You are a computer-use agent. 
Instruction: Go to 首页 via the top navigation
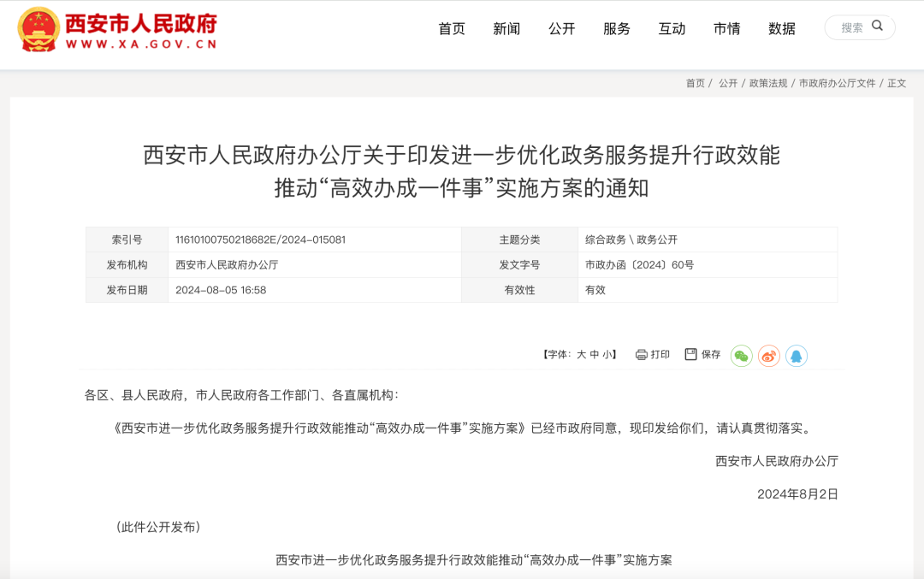(x=452, y=27)
